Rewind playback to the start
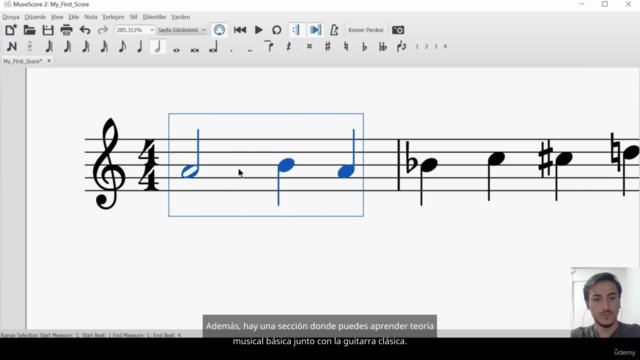 tap(240, 30)
